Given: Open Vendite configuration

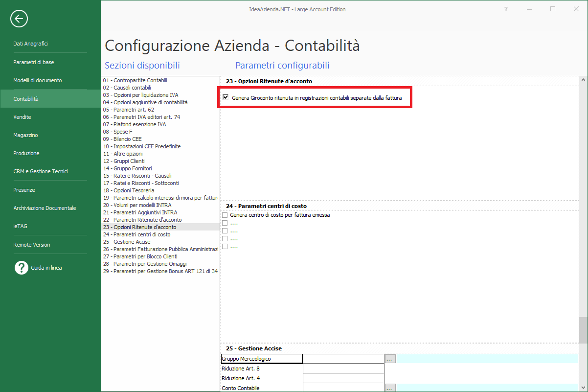Looking at the screenshot, I should tap(22, 117).
